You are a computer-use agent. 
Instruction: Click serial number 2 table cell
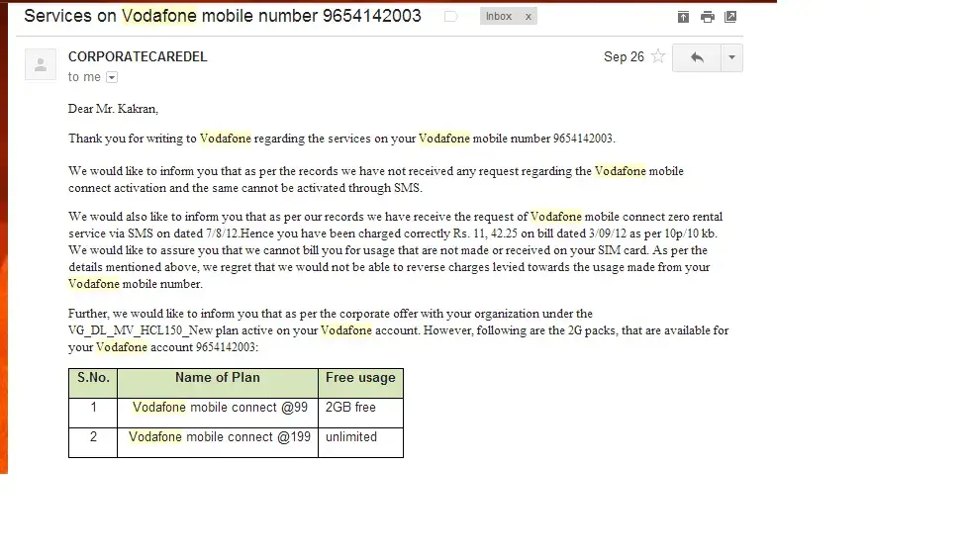pos(93,442)
